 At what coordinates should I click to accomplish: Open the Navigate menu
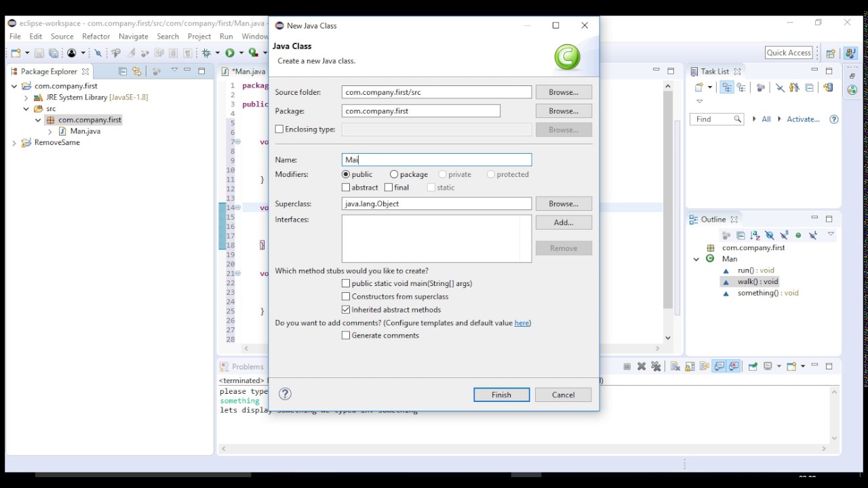[x=134, y=37]
